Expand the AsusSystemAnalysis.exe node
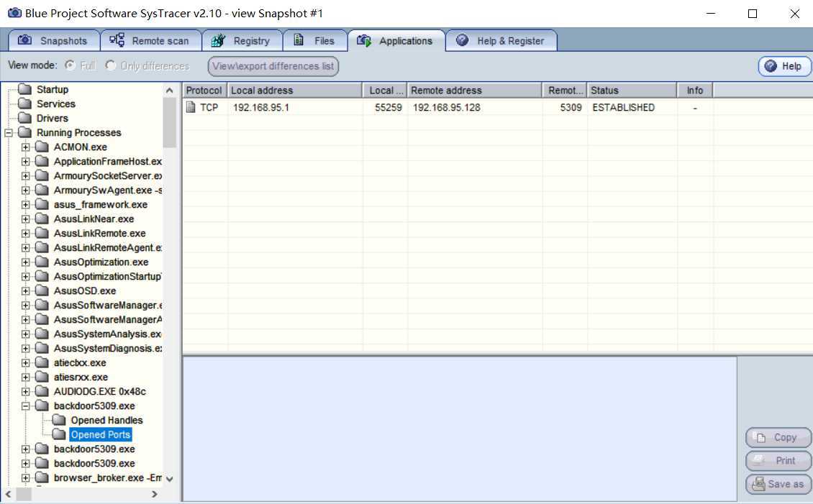Viewport: 813px width, 504px height. coord(25,334)
